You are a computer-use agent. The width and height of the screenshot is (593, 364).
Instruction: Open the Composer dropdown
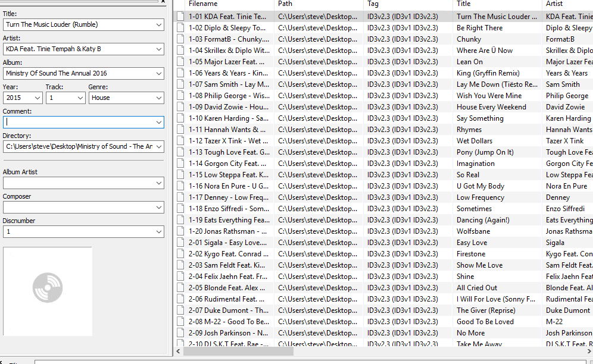pyautogui.click(x=159, y=208)
